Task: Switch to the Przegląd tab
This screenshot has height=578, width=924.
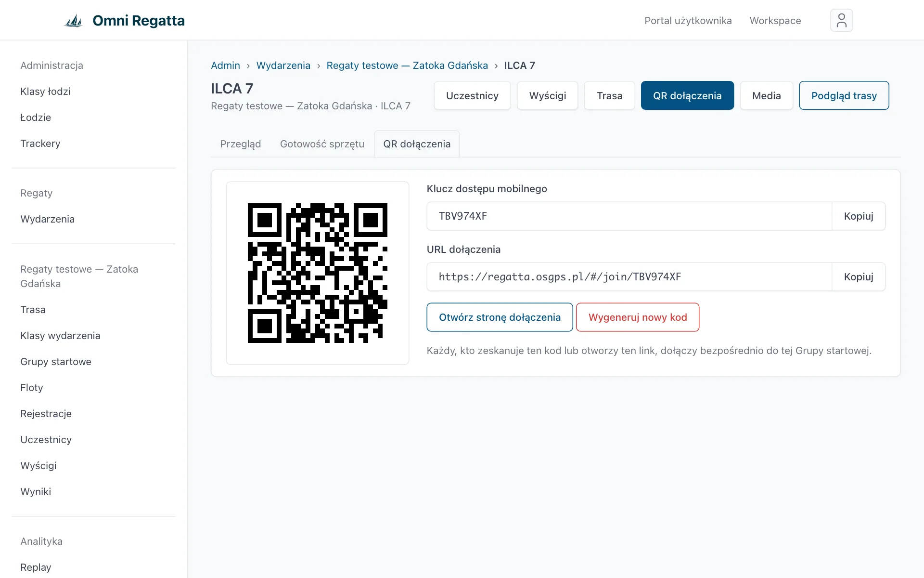Action: tap(240, 144)
